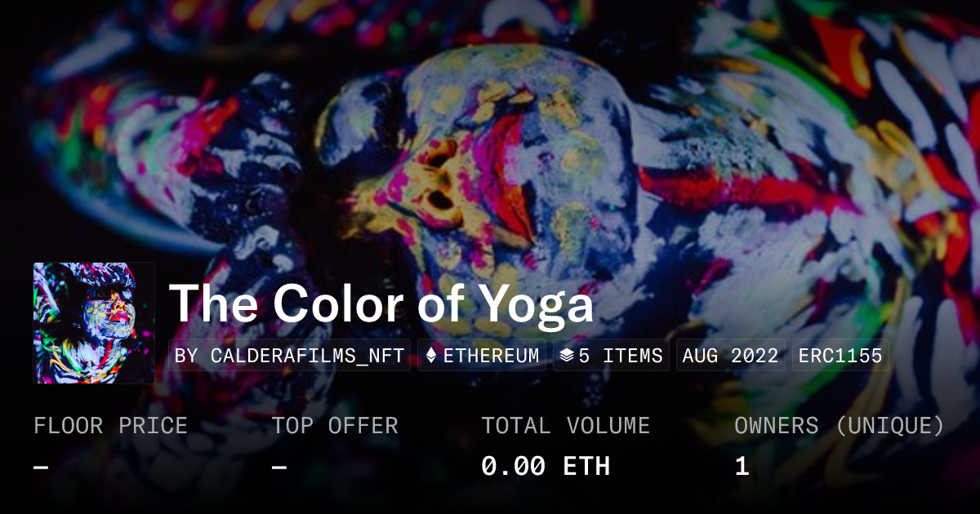Image resolution: width=980 pixels, height=514 pixels.
Task: Click the 5 ITEMS badge
Action: point(611,356)
